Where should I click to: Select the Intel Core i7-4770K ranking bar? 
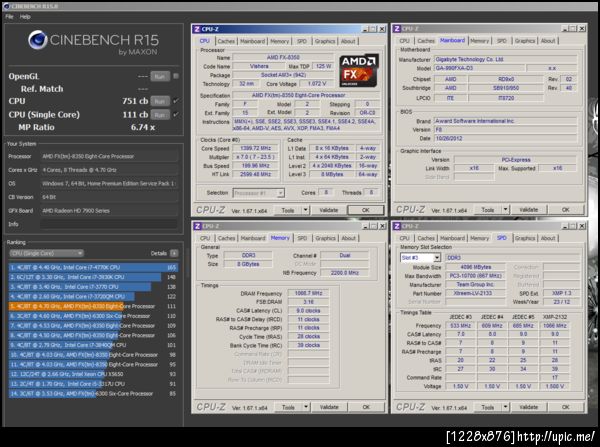tap(93, 267)
